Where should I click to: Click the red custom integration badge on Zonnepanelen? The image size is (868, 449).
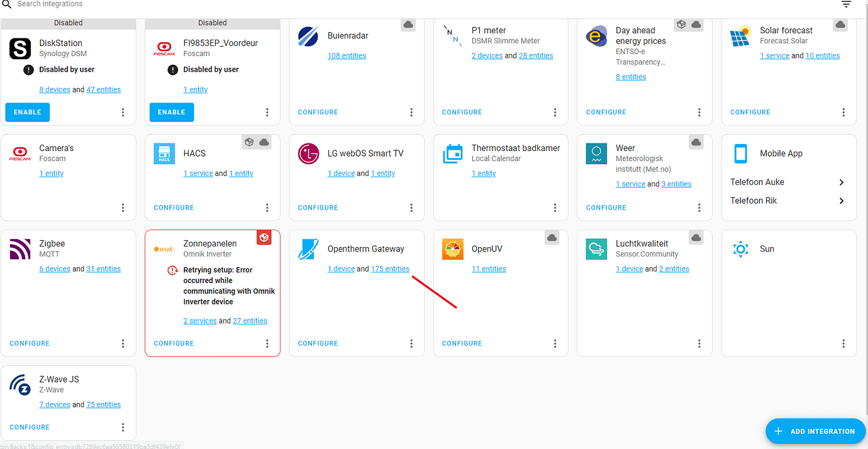(264, 238)
